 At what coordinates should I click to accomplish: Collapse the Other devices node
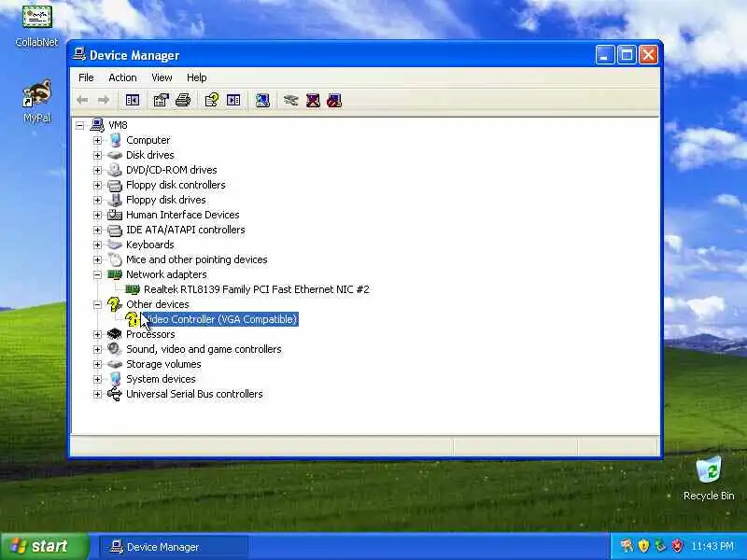click(98, 305)
